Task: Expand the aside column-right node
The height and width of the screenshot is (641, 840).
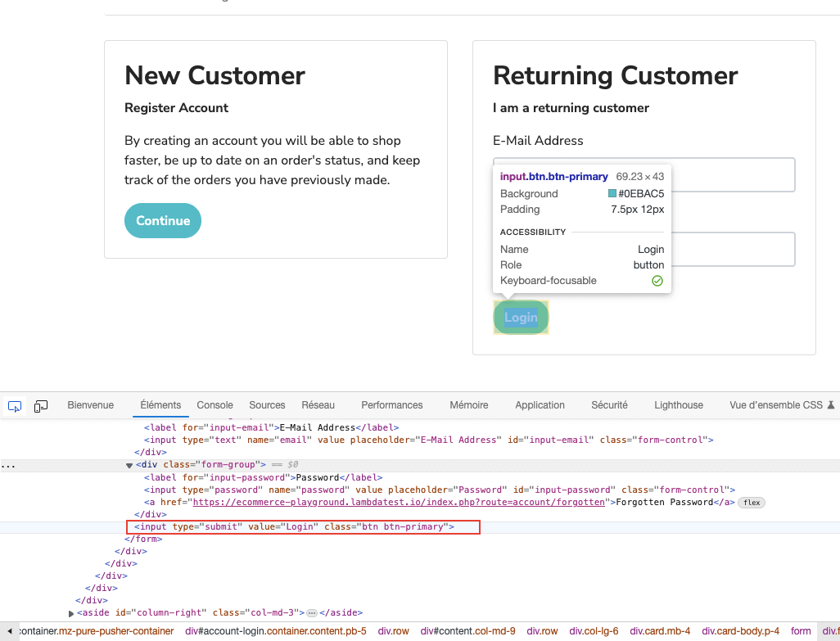Action: pos(72,612)
